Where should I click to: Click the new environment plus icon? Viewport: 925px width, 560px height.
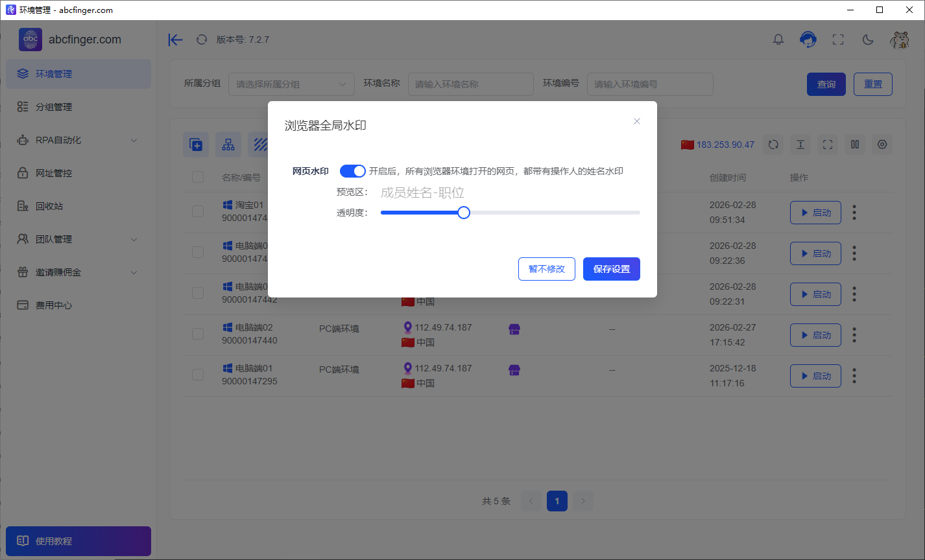(196, 145)
